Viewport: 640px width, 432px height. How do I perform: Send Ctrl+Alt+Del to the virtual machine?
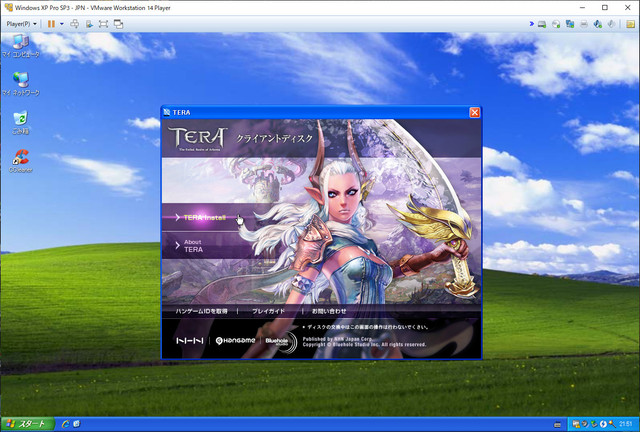tap(75, 24)
